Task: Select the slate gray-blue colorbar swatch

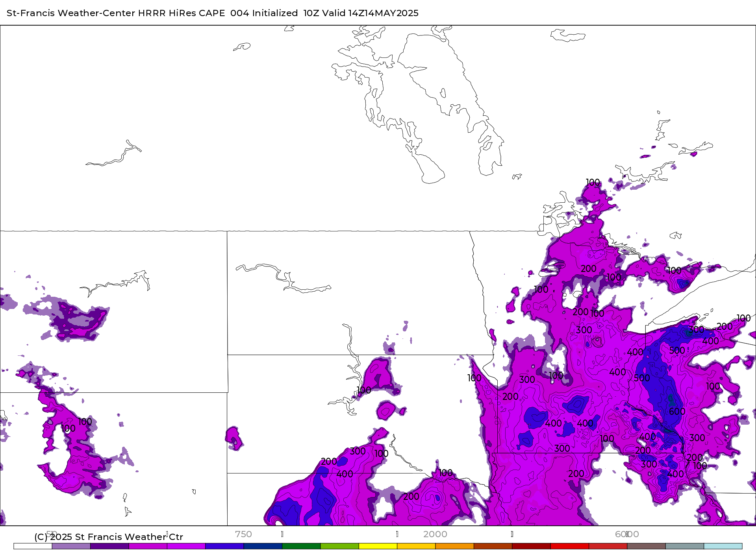Action: [x=685, y=546]
